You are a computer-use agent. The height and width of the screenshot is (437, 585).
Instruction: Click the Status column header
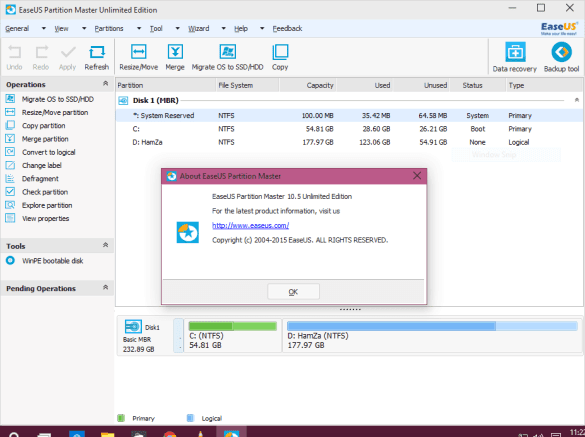coord(478,85)
